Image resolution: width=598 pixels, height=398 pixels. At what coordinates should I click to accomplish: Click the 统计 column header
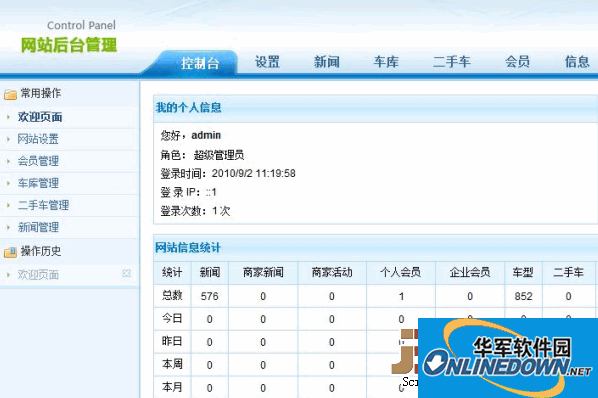click(172, 273)
